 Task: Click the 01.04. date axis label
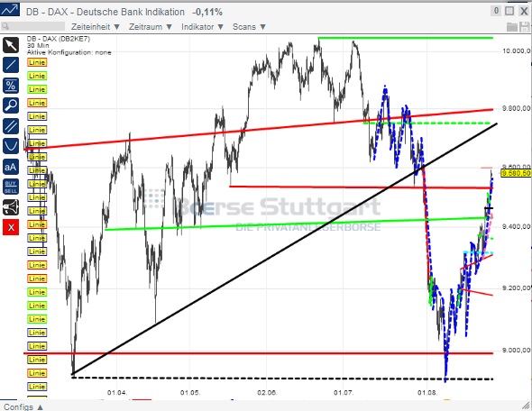[117, 393]
